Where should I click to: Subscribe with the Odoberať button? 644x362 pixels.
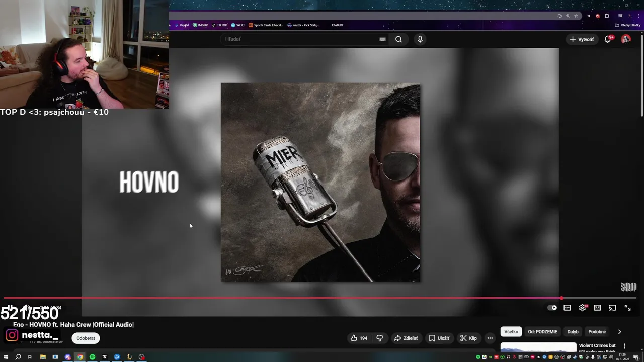(86, 338)
